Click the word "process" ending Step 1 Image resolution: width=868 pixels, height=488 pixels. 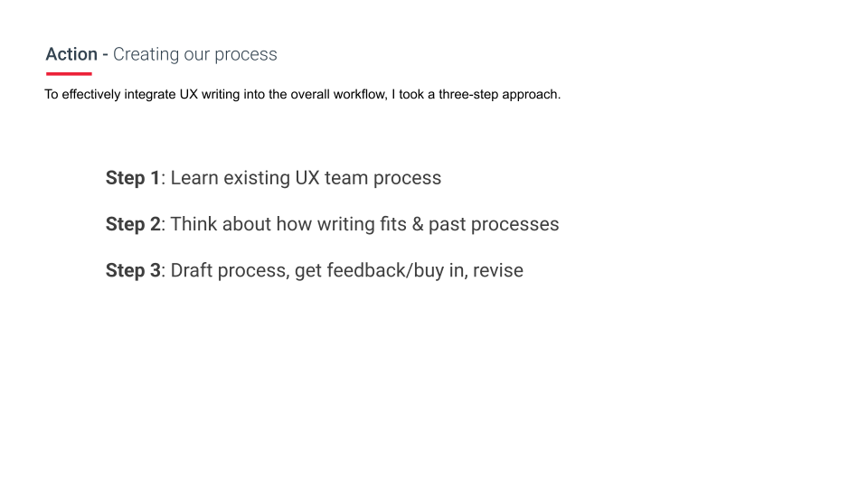click(407, 178)
